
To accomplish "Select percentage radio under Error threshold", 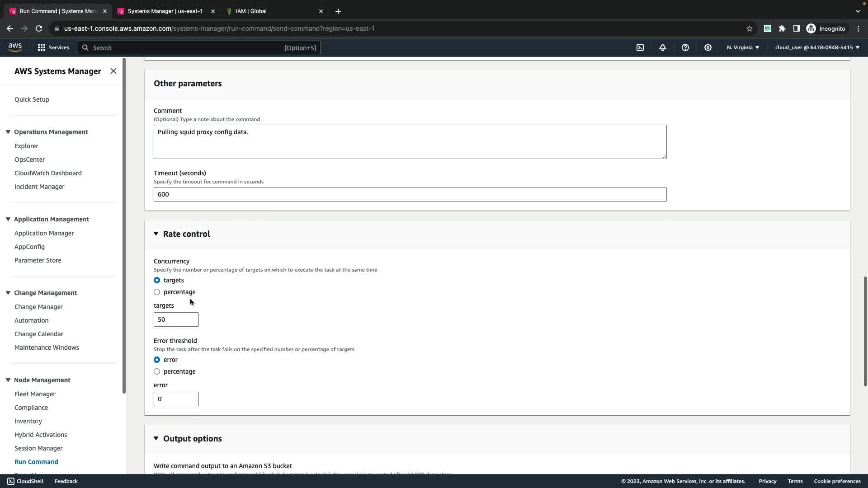I will (157, 371).
